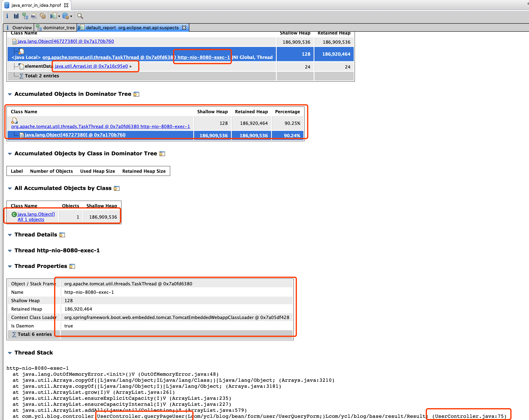Image resolution: width=529 pixels, height=420 pixels.
Task: Open Dominator Tree from the toolbar
Action: click(x=25, y=16)
